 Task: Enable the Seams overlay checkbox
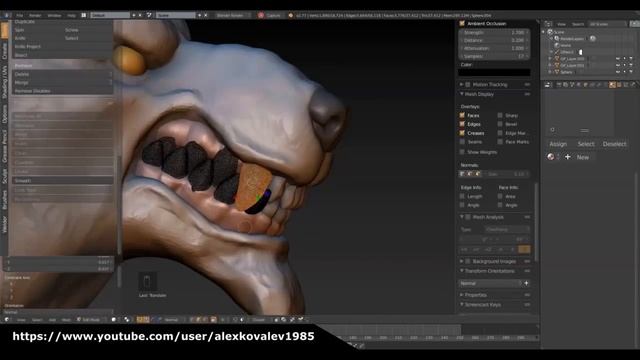point(462,142)
